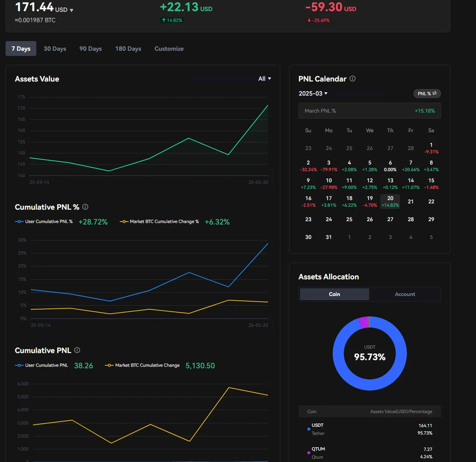Select the Coin allocation button
Viewport: 476px width, 462px height.
coord(334,294)
